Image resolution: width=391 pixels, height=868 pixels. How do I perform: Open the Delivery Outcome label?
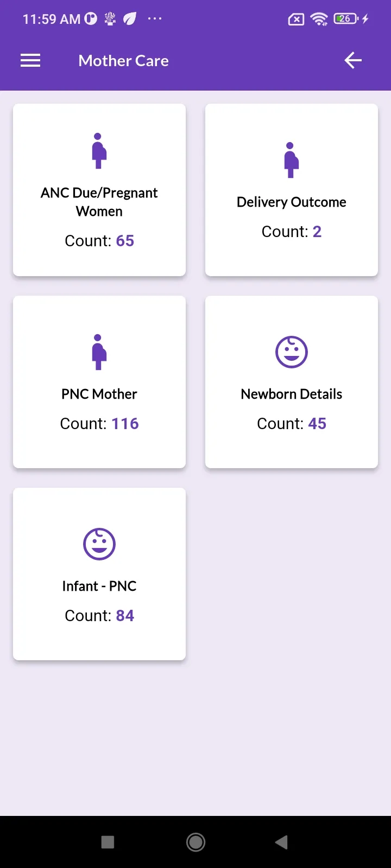[x=292, y=202]
